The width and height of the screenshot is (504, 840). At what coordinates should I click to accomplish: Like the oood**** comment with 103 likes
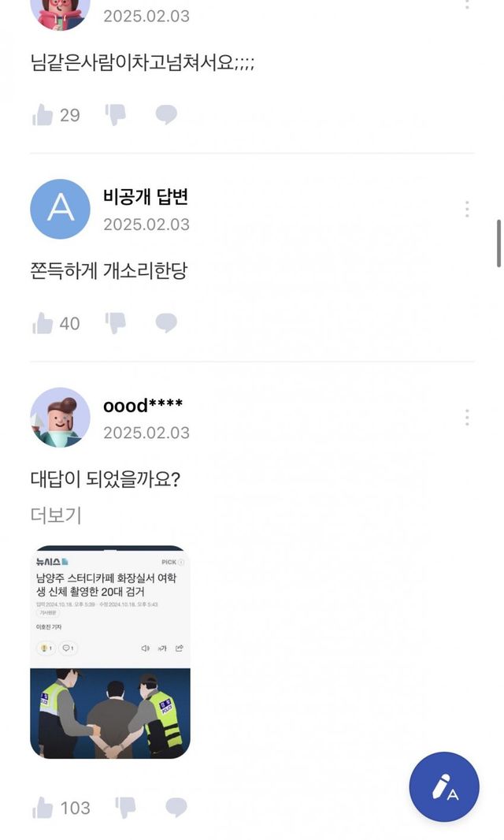point(43,808)
